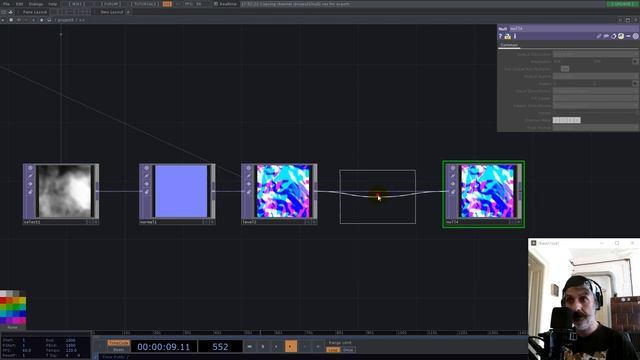Toggle bypass flag on level2 node

tap(249, 184)
